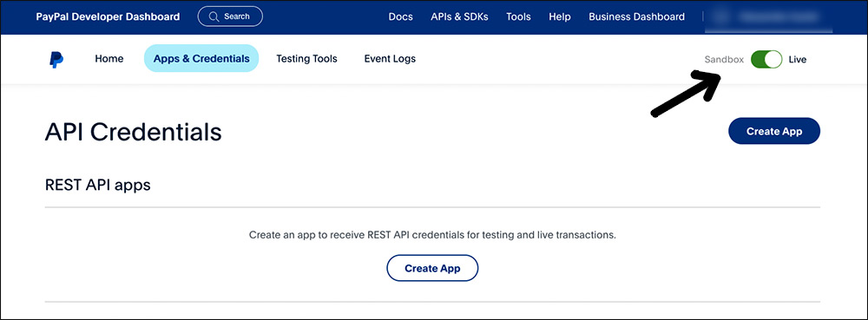Open the blurred account menu
Viewport: 868px width, 320px height.
pyautogui.click(x=769, y=16)
